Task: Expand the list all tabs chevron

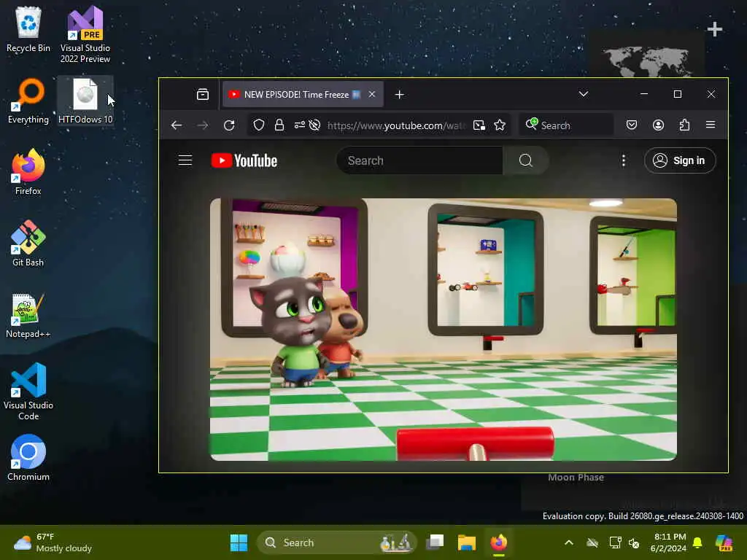Action: (584, 94)
